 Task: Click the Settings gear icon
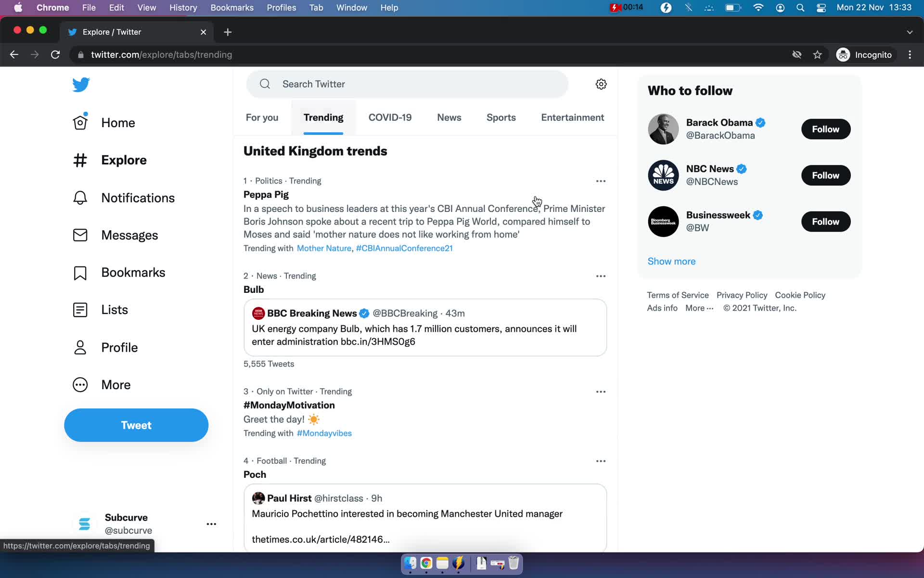601,83
